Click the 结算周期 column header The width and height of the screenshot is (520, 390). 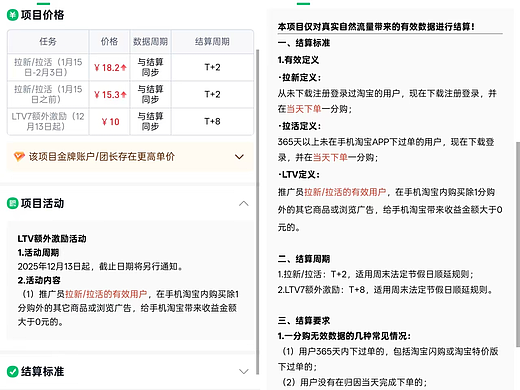(212, 41)
